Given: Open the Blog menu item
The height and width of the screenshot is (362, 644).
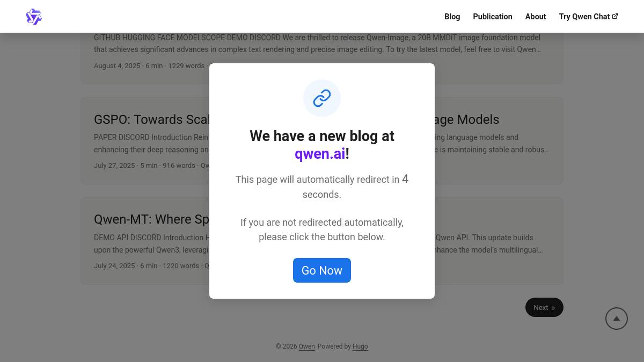Looking at the screenshot, I should [452, 17].
